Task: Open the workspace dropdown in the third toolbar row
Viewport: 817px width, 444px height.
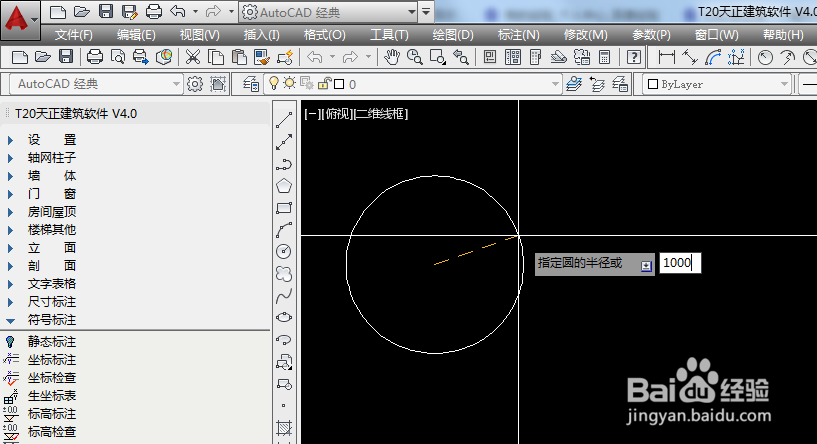Action: (176, 84)
